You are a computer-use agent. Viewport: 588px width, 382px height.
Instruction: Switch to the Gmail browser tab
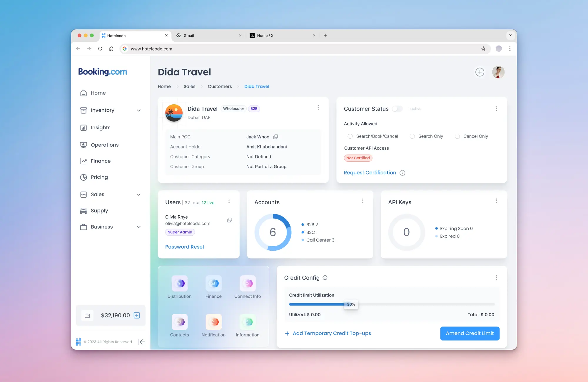tap(189, 36)
